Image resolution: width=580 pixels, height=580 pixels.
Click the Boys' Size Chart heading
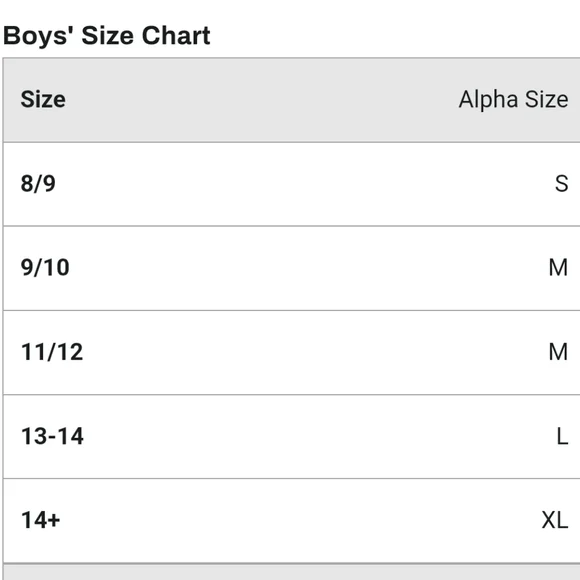click(107, 36)
